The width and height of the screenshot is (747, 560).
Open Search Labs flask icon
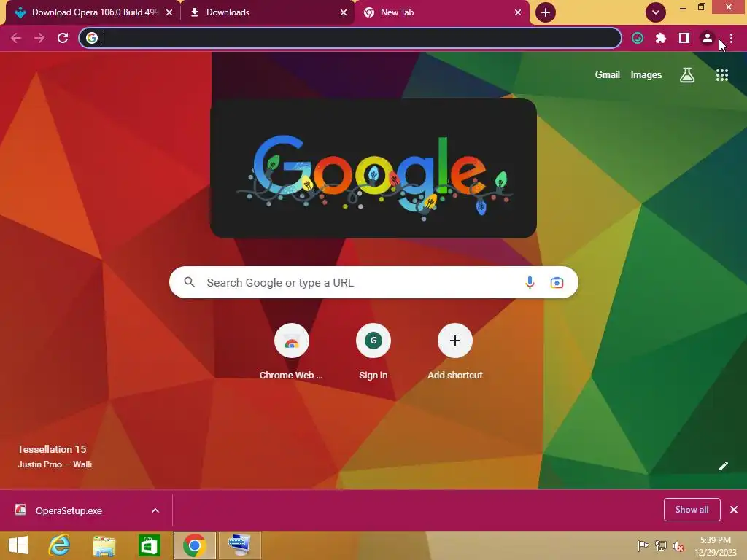tap(687, 75)
